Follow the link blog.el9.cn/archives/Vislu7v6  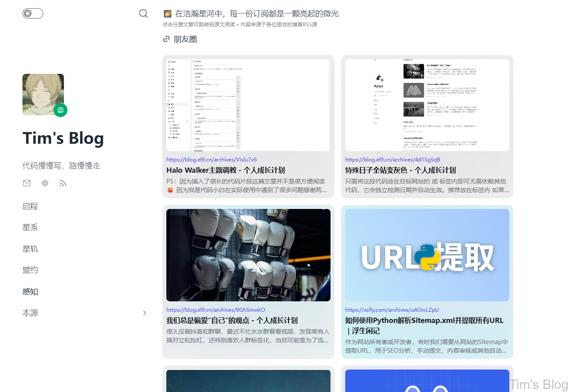(211, 159)
